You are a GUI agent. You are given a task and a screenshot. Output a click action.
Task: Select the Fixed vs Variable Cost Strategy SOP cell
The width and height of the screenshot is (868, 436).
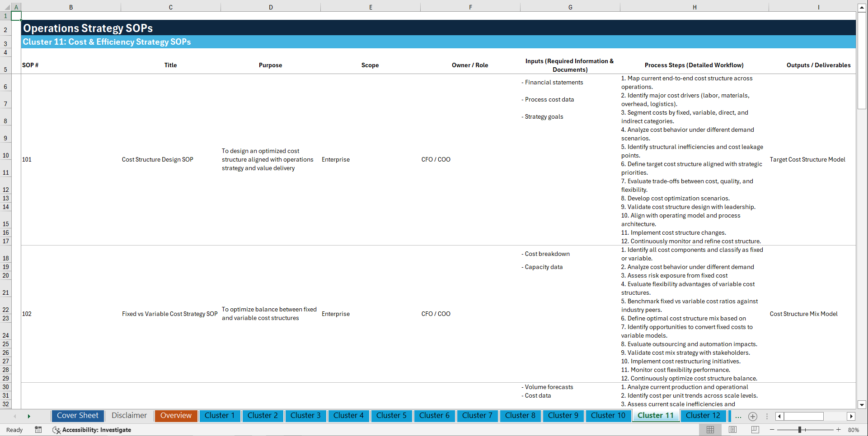171,314
